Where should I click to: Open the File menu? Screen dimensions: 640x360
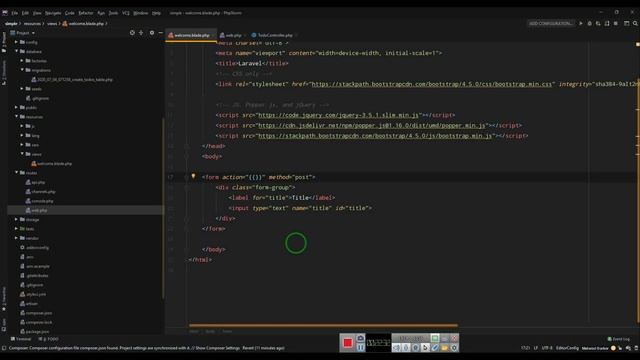point(15,13)
